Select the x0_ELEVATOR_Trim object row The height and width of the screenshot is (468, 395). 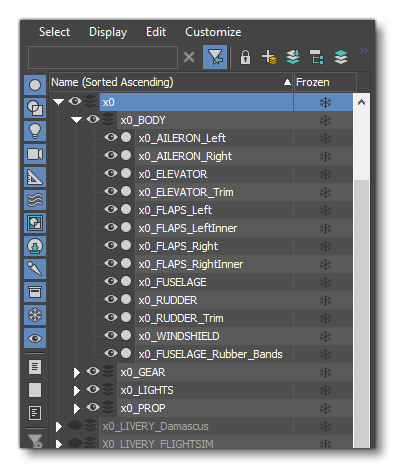click(x=214, y=192)
